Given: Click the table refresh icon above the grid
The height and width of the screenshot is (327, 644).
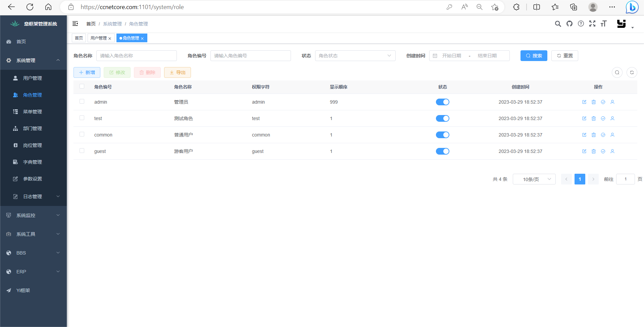Looking at the screenshot, I should 632,72.
